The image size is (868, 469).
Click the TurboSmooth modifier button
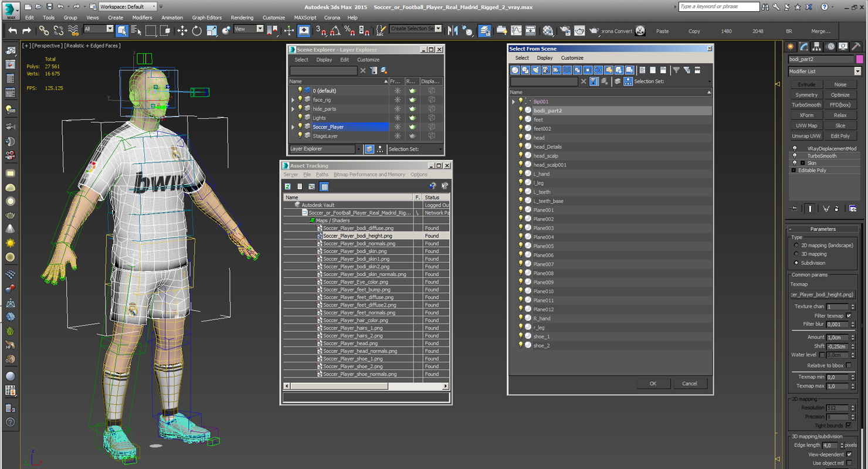pos(806,105)
